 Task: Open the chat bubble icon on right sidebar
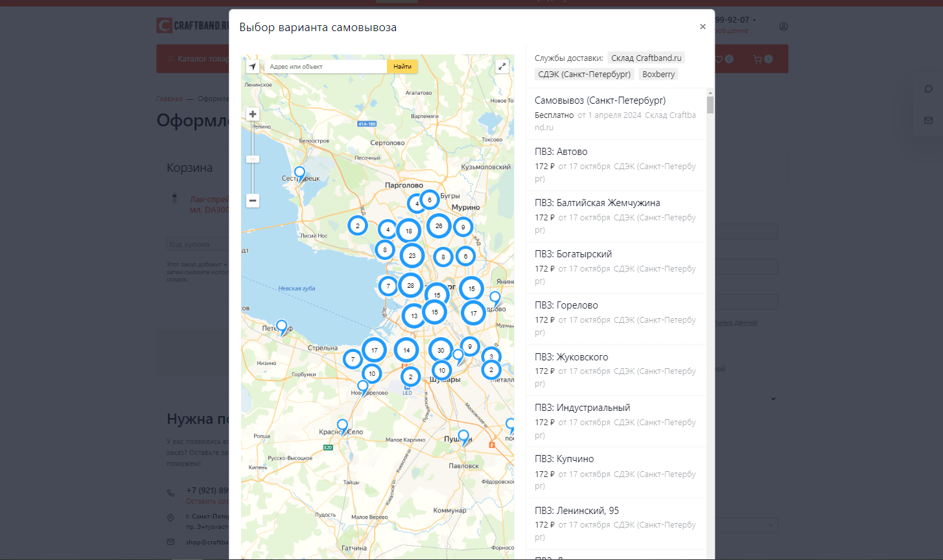pos(928,89)
